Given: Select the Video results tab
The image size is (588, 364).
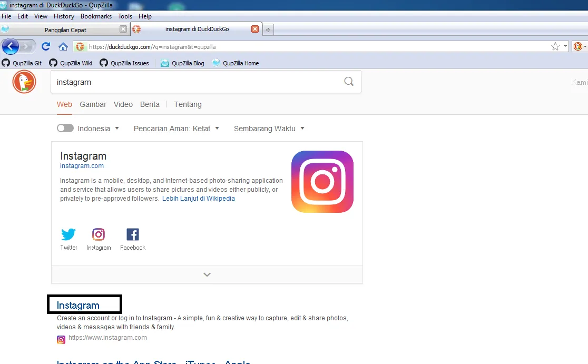Looking at the screenshot, I should (x=123, y=104).
